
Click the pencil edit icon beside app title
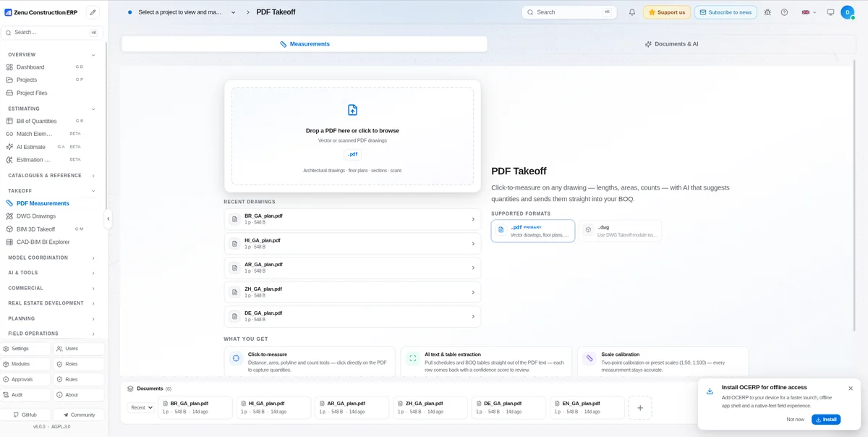point(93,12)
